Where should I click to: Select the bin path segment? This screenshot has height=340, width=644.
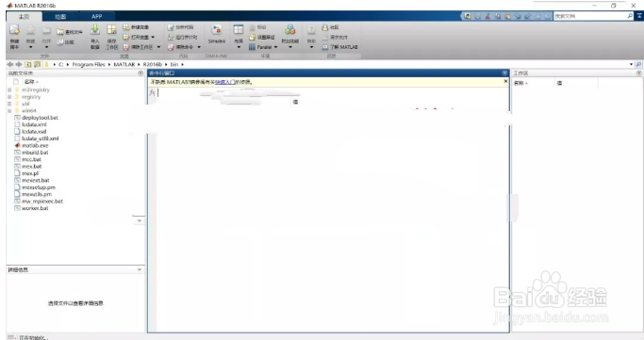pos(174,64)
